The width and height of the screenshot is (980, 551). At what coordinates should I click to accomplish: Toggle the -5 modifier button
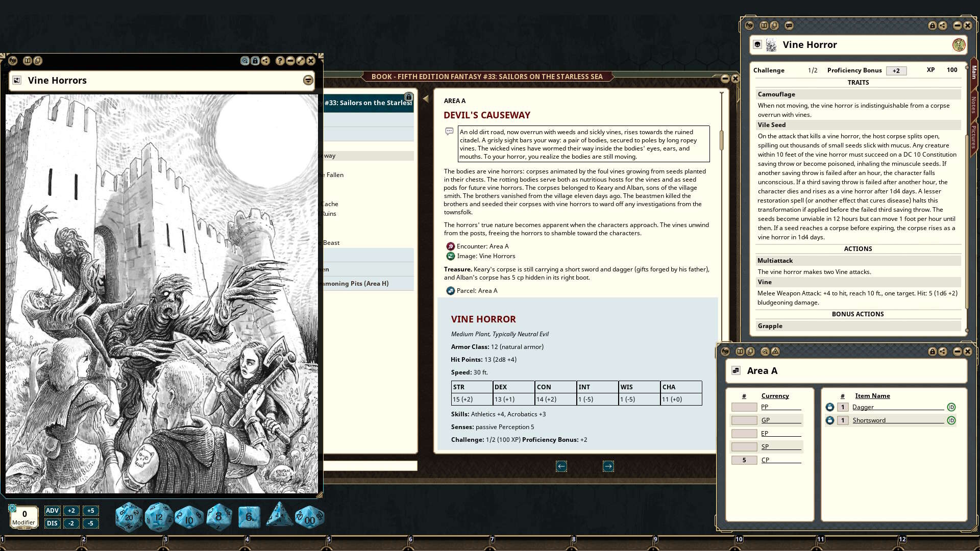point(90,523)
